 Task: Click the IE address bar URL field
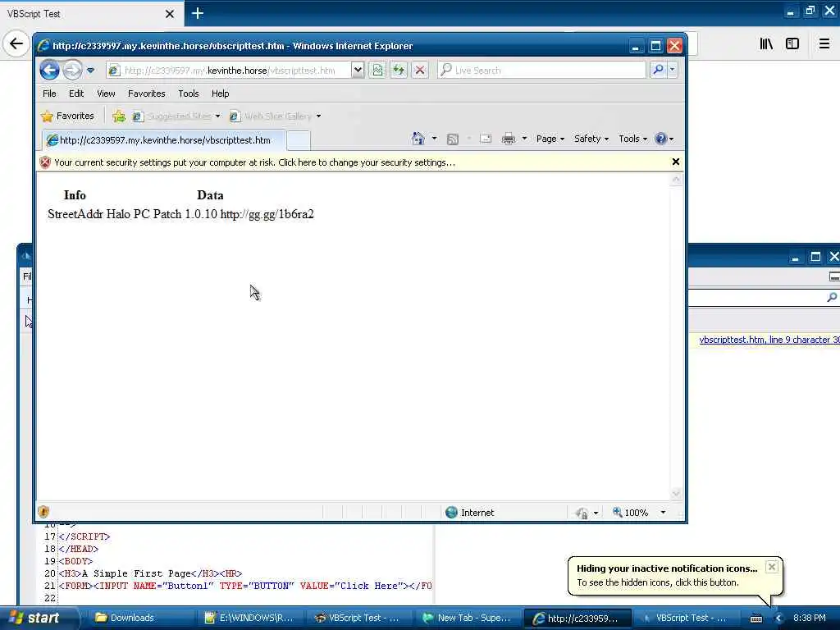click(x=229, y=71)
